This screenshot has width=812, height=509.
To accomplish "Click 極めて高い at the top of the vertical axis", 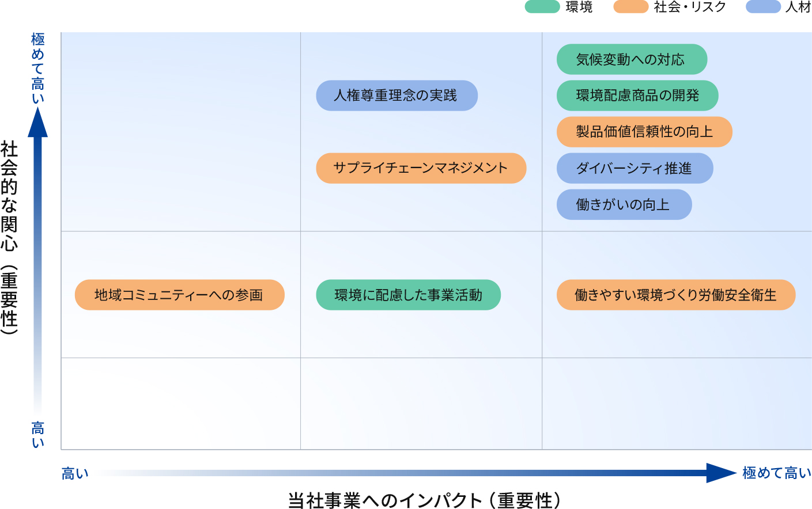I will pos(38,68).
